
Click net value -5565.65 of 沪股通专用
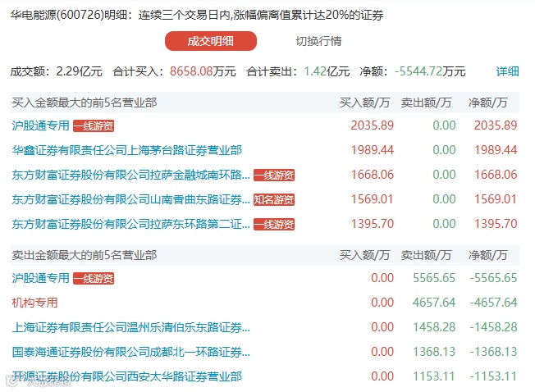pyautogui.click(x=493, y=278)
